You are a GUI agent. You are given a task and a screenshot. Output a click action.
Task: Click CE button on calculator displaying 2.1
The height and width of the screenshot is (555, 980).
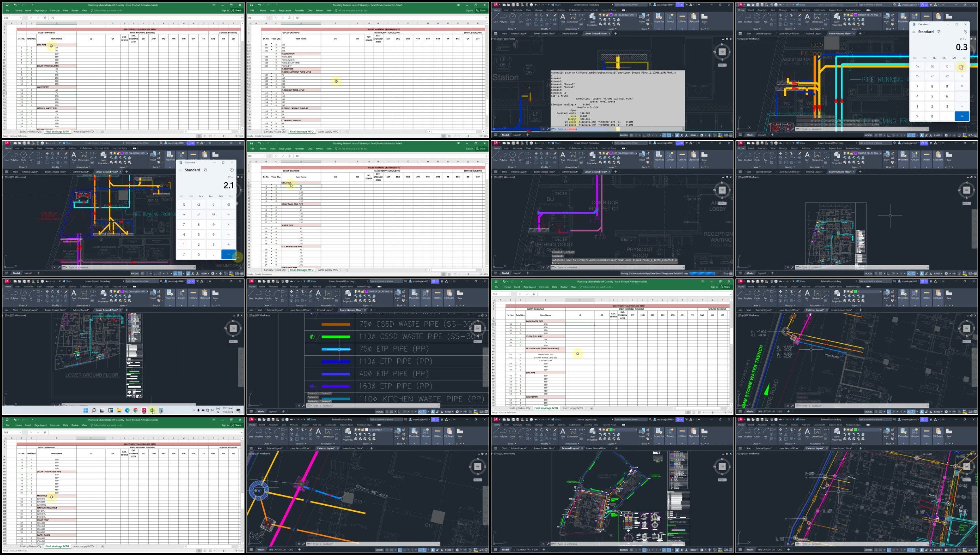tap(198, 205)
